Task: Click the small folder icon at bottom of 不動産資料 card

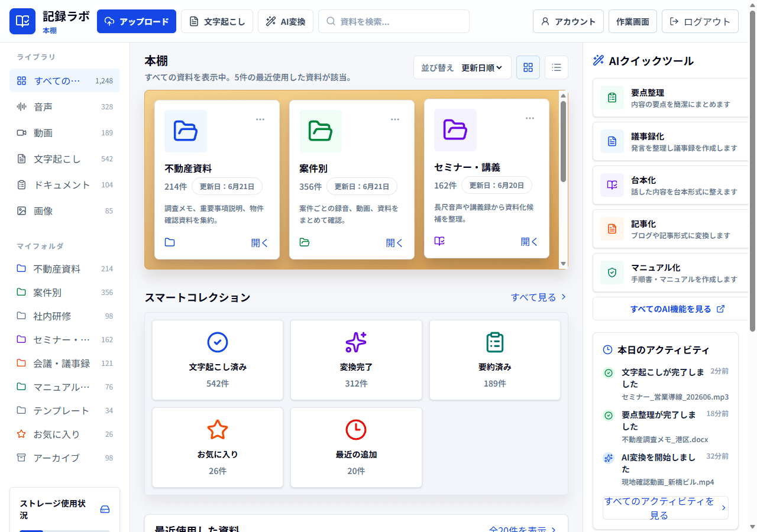Action: [x=170, y=242]
